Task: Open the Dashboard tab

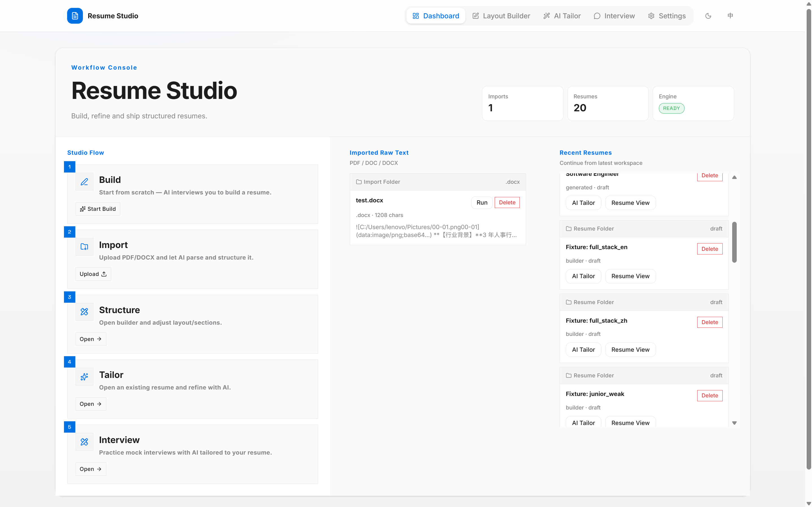Action: 435,16
